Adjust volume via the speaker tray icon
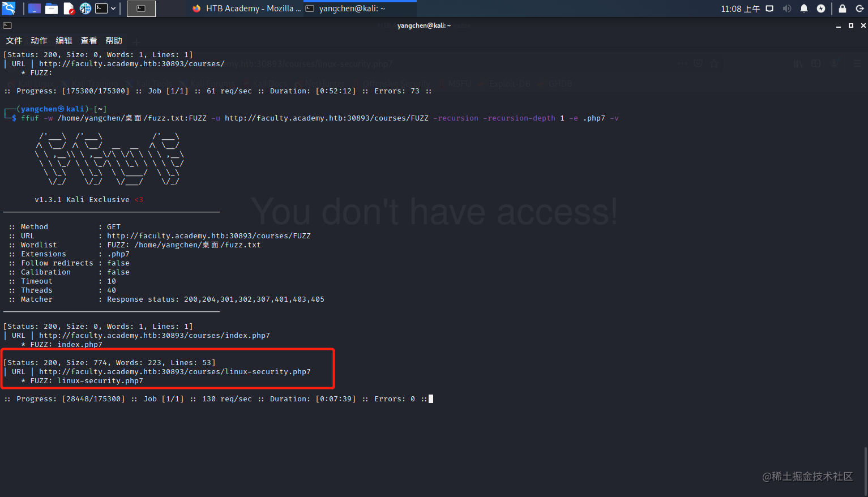The width and height of the screenshot is (868, 497). click(x=787, y=8)
